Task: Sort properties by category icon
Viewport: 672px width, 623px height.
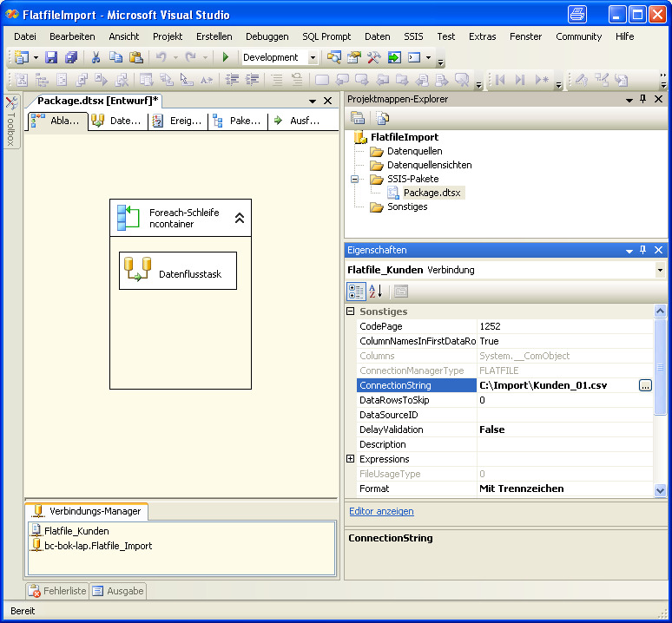Action: click(356, 292)
